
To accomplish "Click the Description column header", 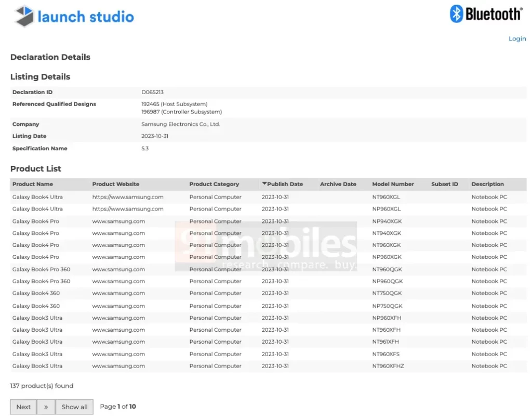I will tap(487, 184).
